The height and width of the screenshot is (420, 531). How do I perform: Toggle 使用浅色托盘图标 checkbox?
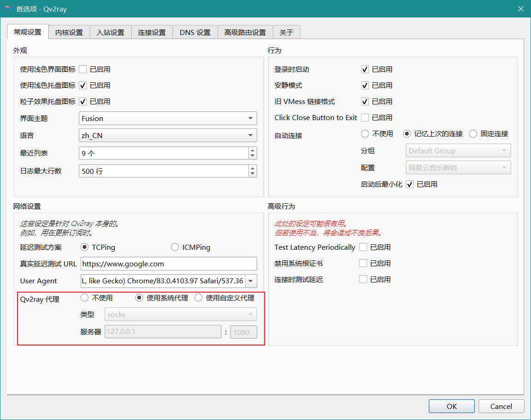[82, 85]
